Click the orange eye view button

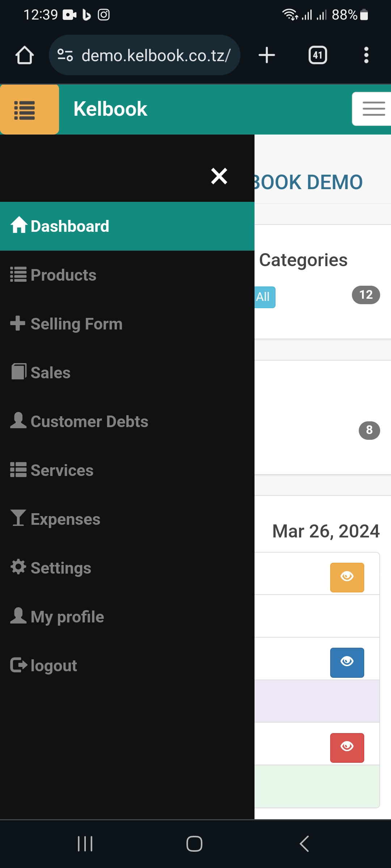(x=347, y=577)
